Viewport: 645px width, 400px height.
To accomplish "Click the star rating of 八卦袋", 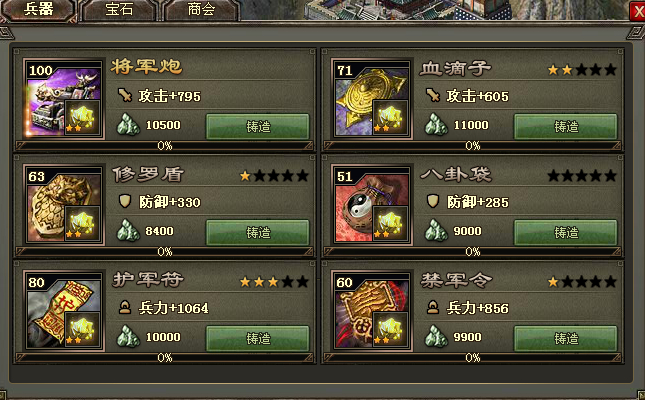I will (x=582, y=176).
